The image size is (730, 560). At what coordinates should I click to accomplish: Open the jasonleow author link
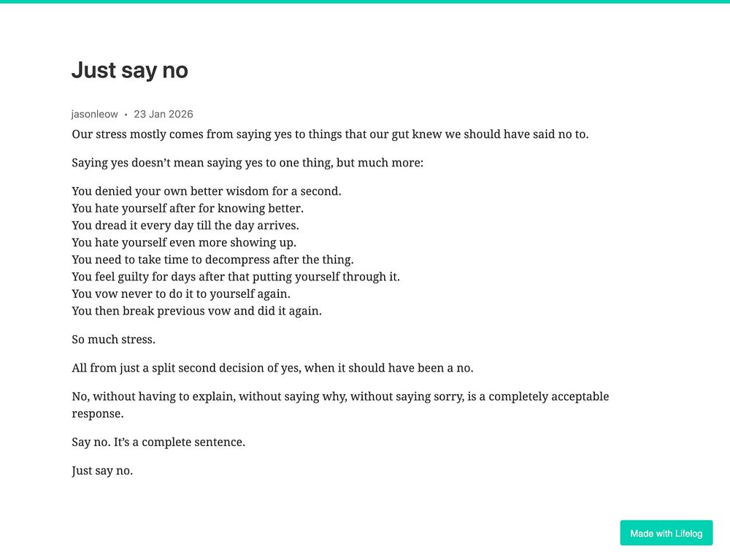pos(94,114)
